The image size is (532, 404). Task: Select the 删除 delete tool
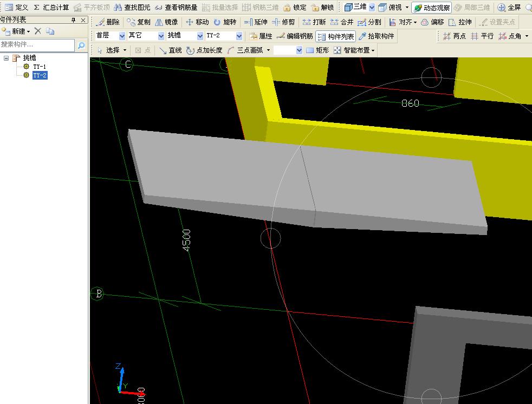click(x=108, y=22)
